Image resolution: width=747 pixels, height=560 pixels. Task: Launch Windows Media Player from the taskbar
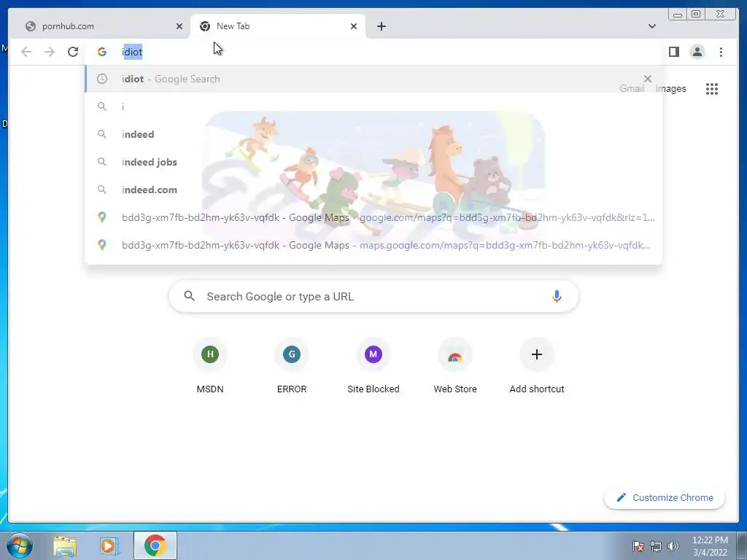(x=109, y=545)
